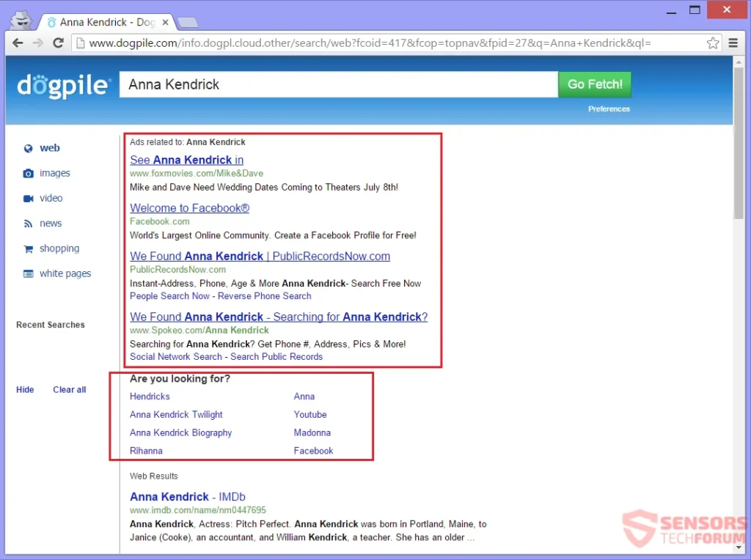Open a new browser tab
This screenshot has width=751, height=560.
coord(187,22)
